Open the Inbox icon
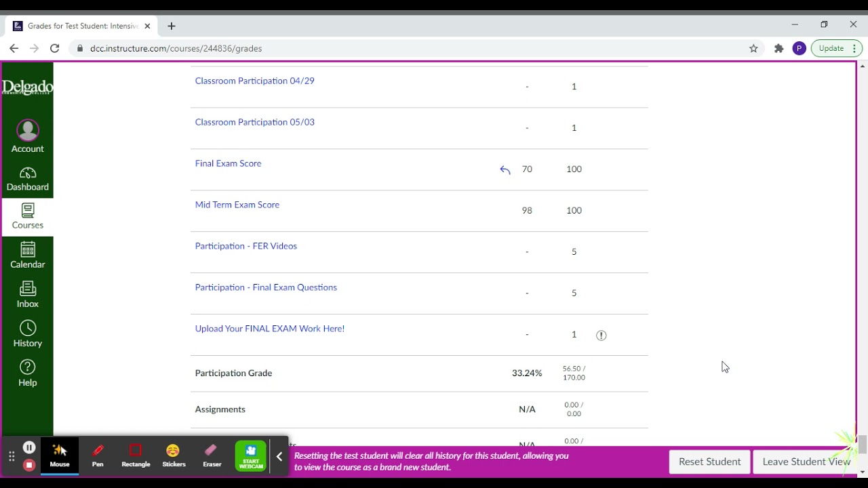Screen dimensions: 868x488 (28, 288)
